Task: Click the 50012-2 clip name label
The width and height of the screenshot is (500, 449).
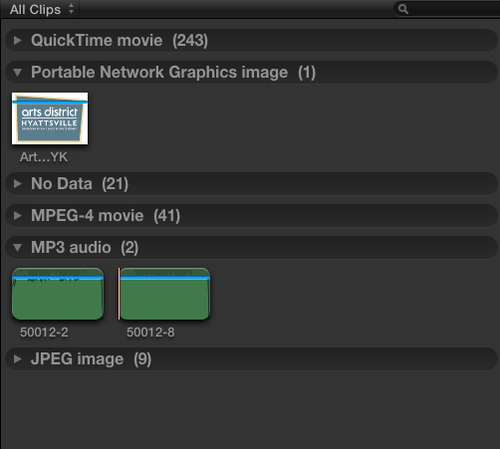Action: pos(44,332)
